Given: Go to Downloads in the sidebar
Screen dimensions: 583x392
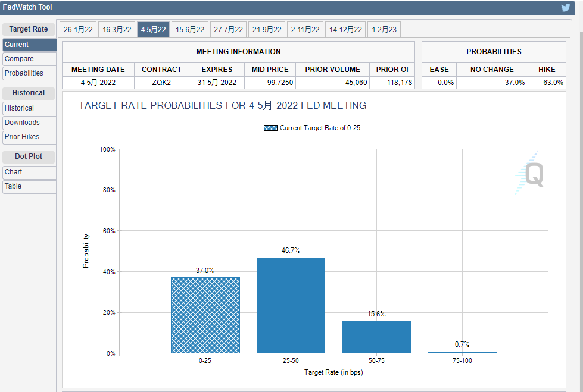Looking at the screenshot, I should (29, 123).
